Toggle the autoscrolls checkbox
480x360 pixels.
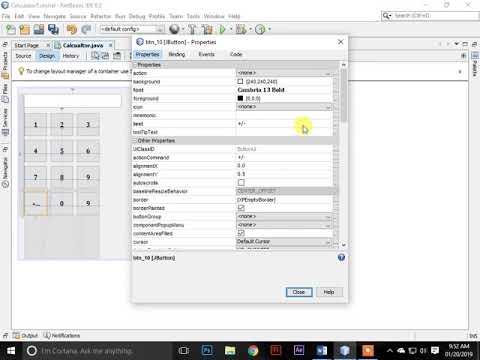[241, 182]
